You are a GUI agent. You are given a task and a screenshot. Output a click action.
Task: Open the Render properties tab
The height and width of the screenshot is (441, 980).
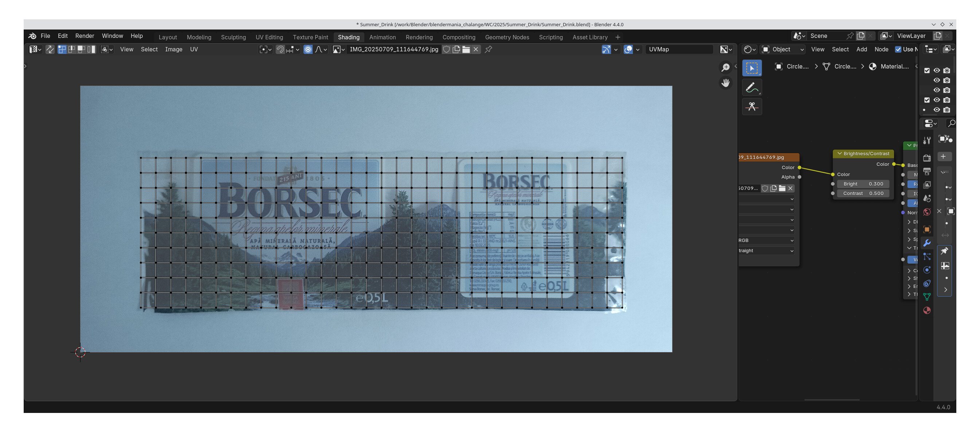[x=927, y=157]
